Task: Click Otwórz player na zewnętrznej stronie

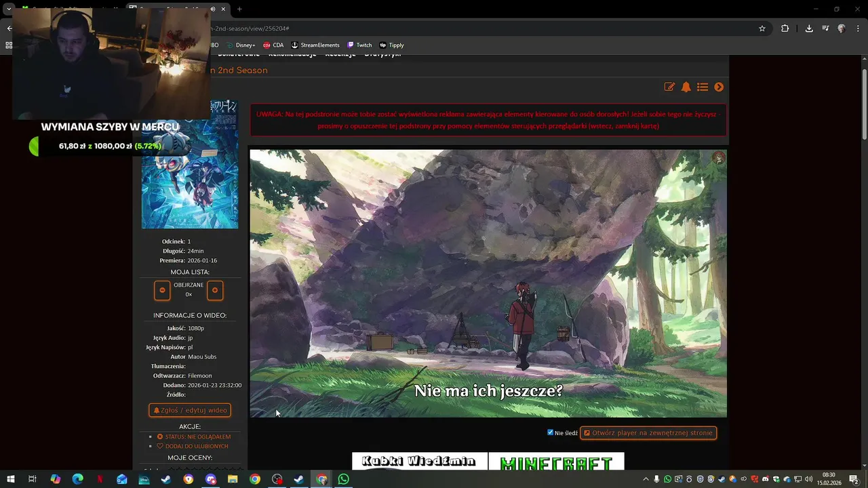Action: point(648,432)
